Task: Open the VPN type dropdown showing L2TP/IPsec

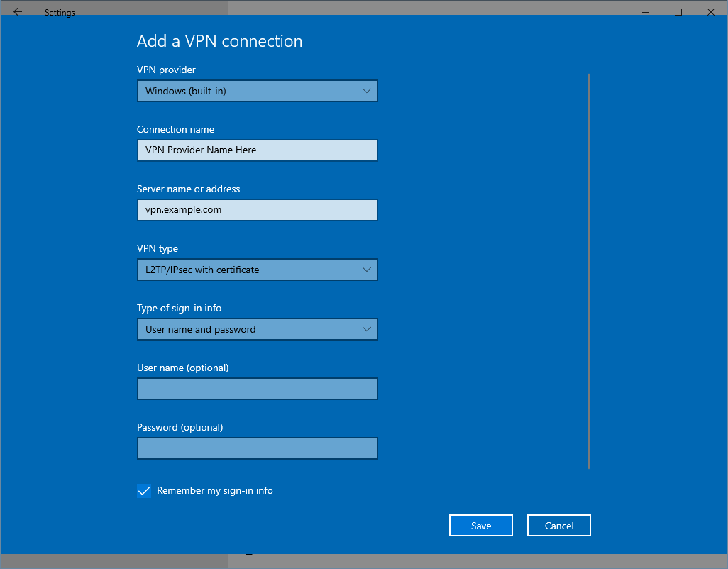Action: coord(257,270)
